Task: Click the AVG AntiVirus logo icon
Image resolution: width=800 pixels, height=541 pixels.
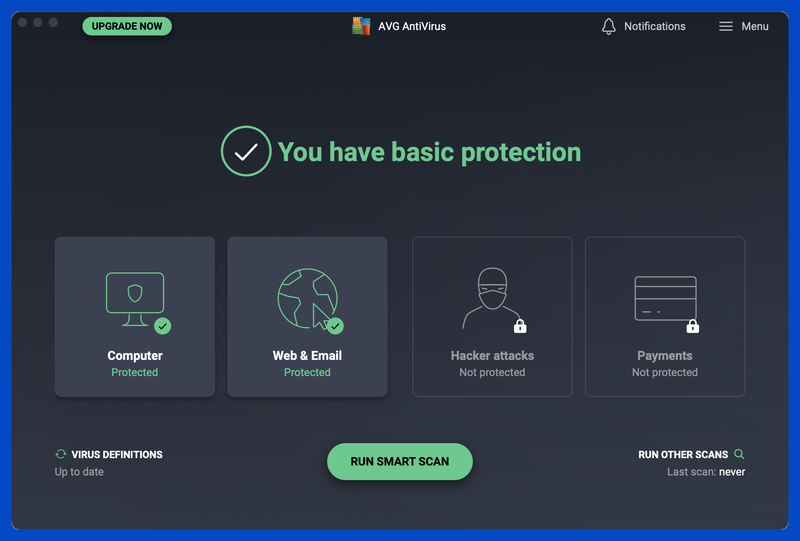Action: (361, 26)
